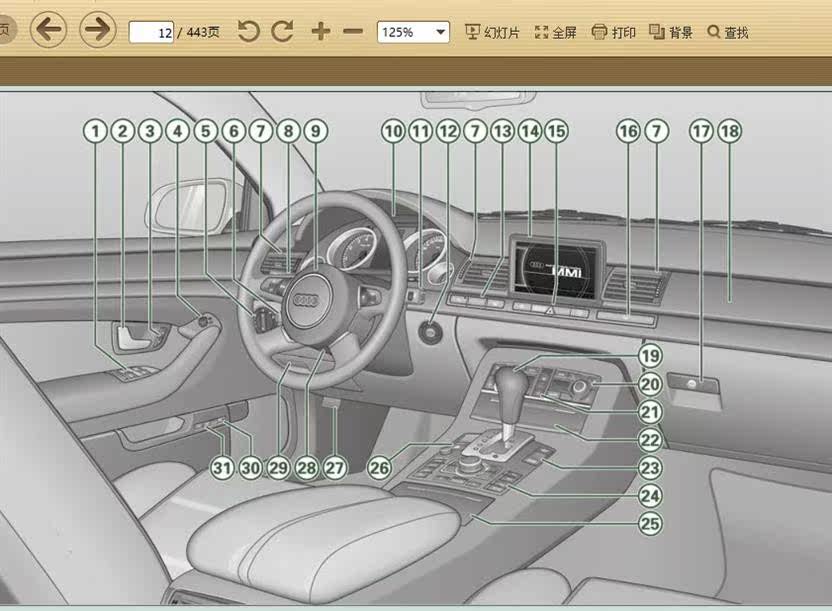The height and width of the screenshot is (611, 832).
Task: Zoom out with the minus icon
Action: point(353,32)
